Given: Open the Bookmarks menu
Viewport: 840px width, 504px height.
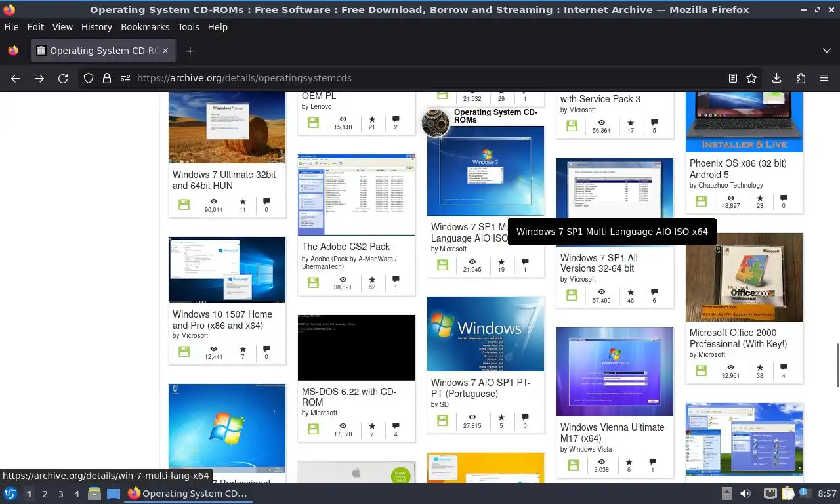Looking at the screenshot, I should [x=145, y=27].
